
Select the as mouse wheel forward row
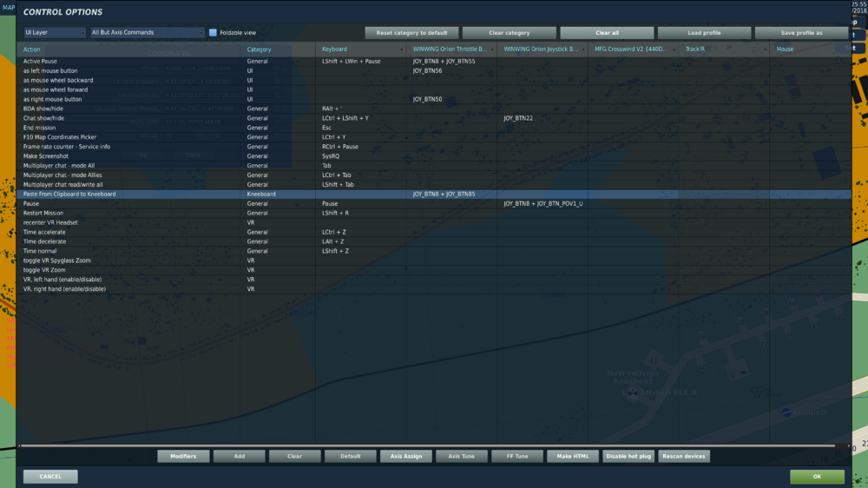433,89
